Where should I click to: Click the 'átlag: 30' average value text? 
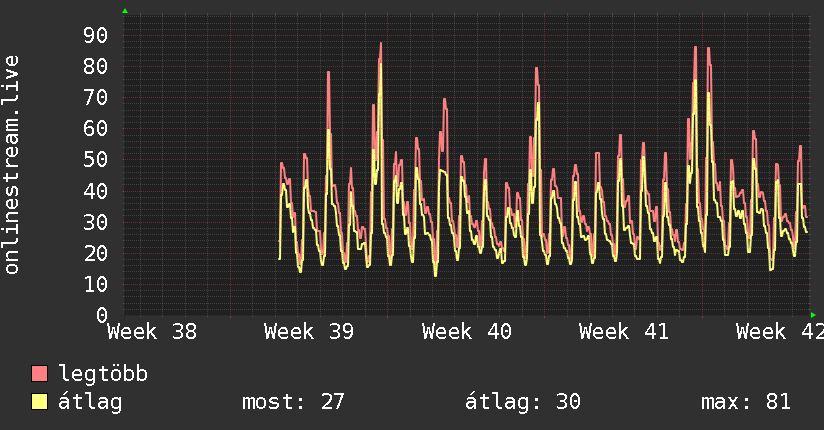[523, 402]
